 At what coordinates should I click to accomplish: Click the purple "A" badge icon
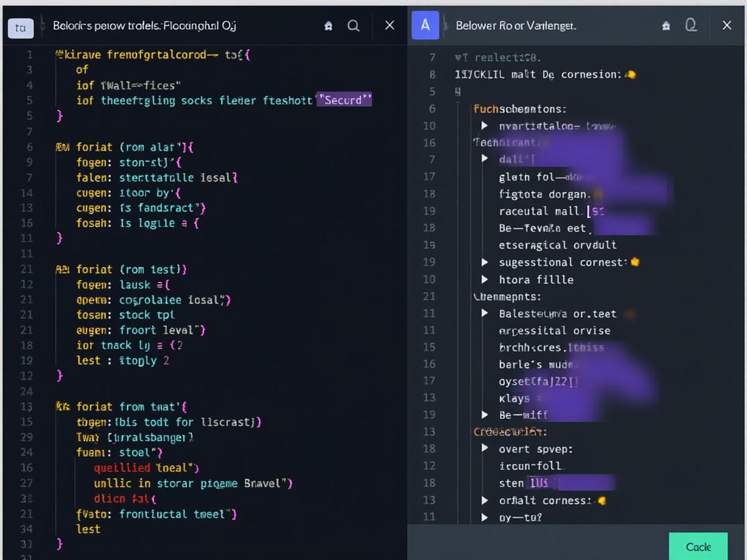point(425,26)
